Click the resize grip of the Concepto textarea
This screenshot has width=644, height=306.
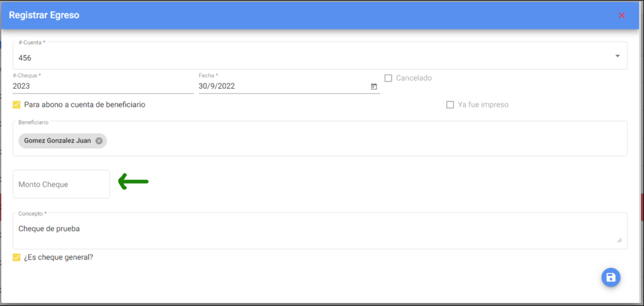click(x=619, y=241)
